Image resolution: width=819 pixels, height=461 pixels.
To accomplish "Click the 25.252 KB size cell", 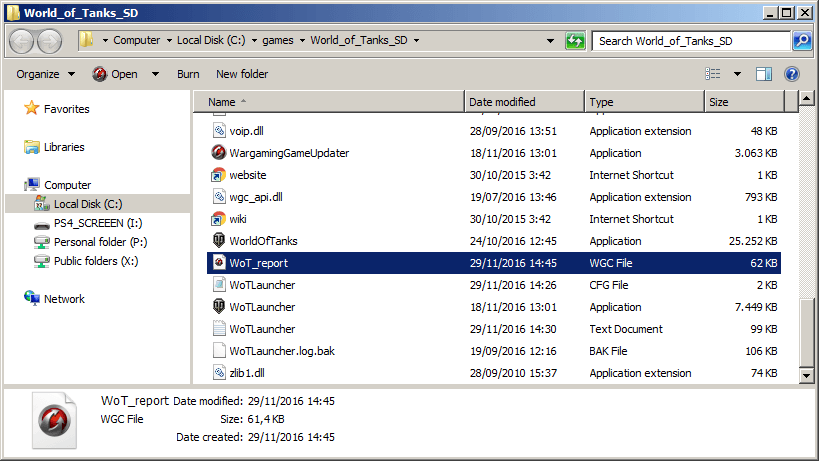I will (x=753, y=241).
